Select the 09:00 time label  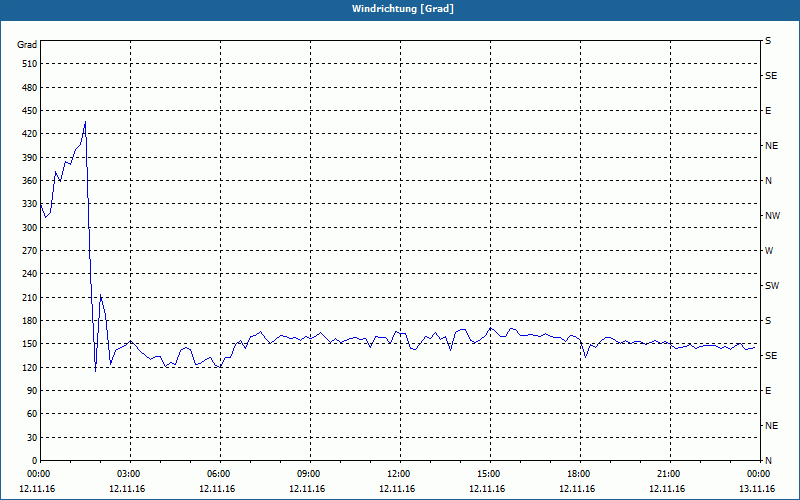pyautogui.click(x=309, y=474)
